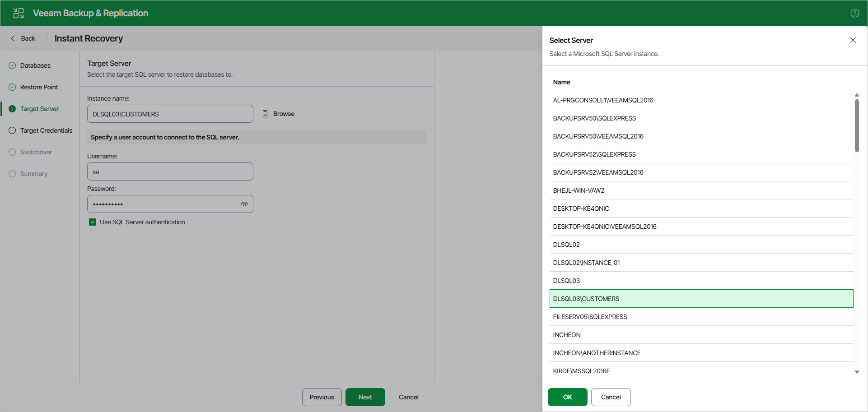Viewport: 868px width, 412px height.
Task: Click the green OK button
Action: (567, 397)
